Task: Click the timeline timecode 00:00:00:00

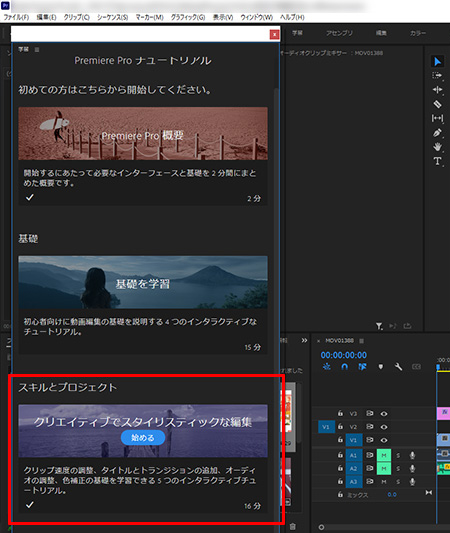Action: click(x=344, y=355)
